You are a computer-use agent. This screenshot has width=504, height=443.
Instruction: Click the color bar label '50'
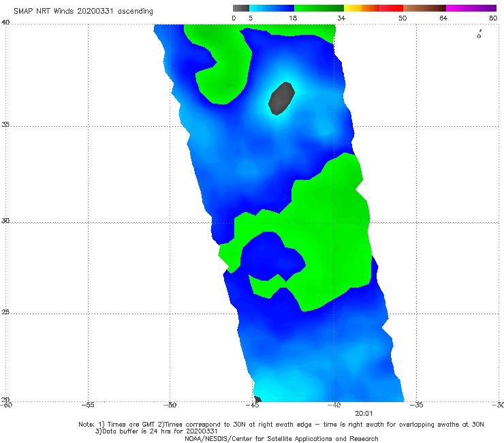[x=403, y=18]
